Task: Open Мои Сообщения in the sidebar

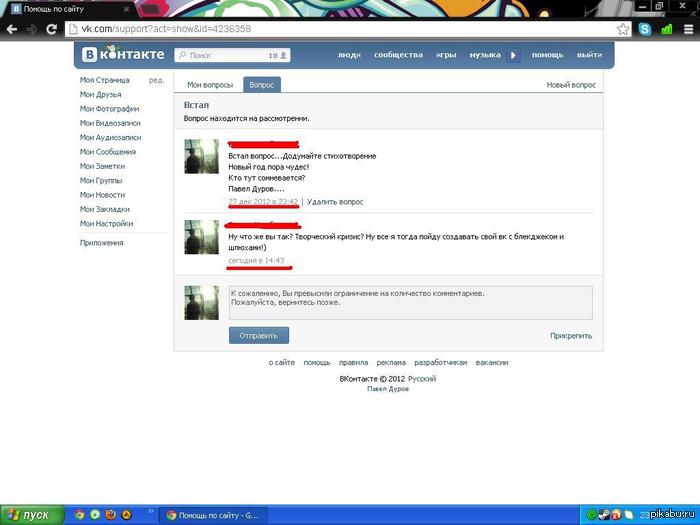Action: point(108,152)
